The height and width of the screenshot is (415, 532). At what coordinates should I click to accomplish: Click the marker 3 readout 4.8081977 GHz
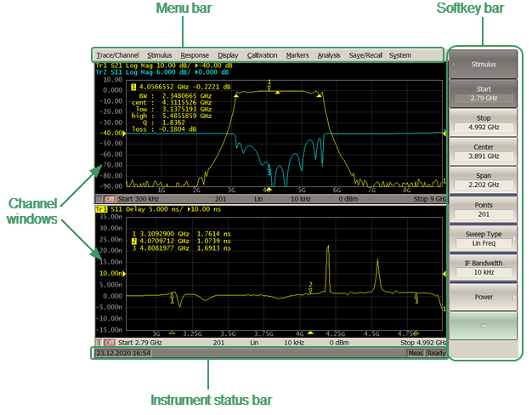point(181,248)
